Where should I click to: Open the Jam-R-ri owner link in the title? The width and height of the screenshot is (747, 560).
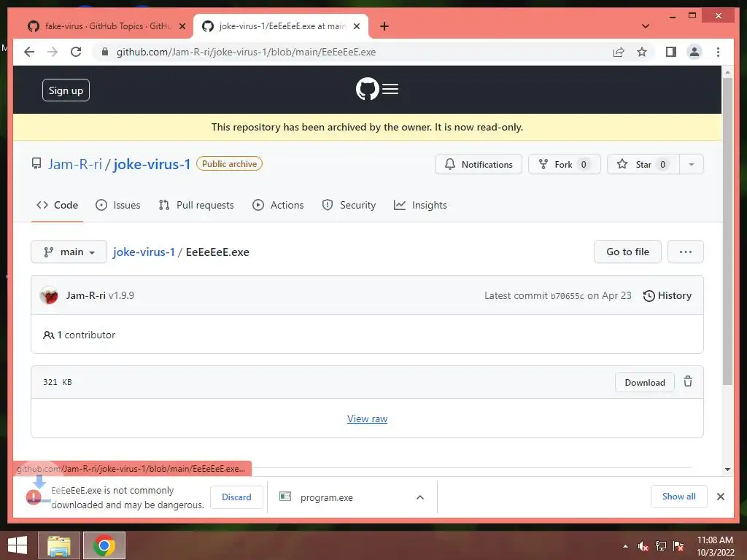75,164
